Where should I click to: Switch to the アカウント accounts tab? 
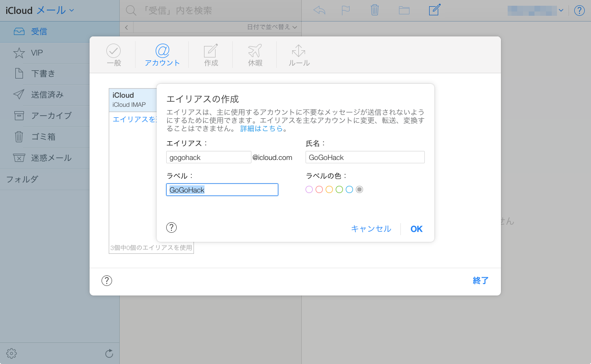point(162,55)
